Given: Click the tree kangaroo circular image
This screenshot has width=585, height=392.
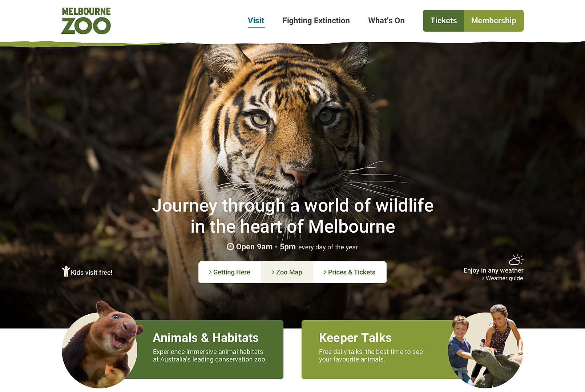Looking at the screenshot, I should (101, 345).
